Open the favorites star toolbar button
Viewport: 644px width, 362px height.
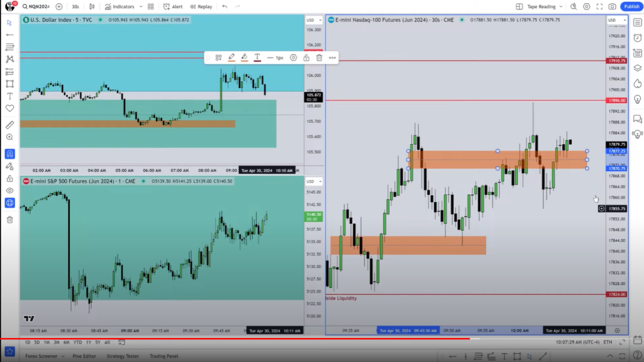(10, 352)
